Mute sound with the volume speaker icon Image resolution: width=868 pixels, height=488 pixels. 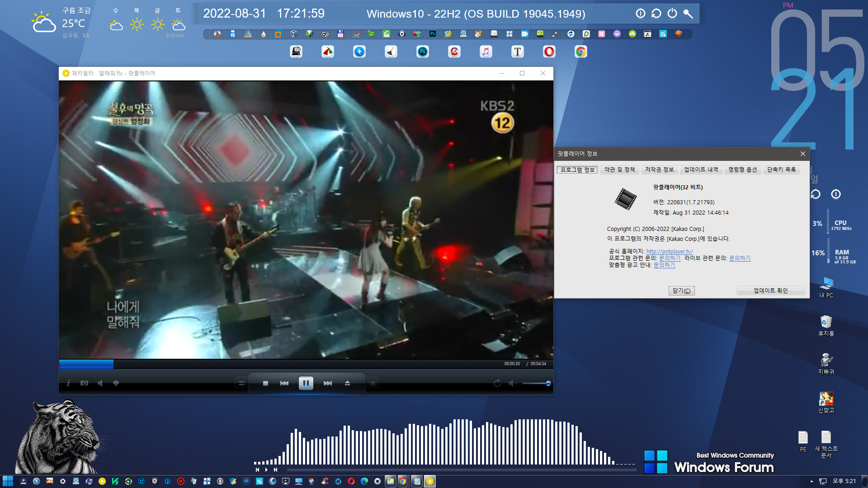pyautogui.click(x=513, y=383)
